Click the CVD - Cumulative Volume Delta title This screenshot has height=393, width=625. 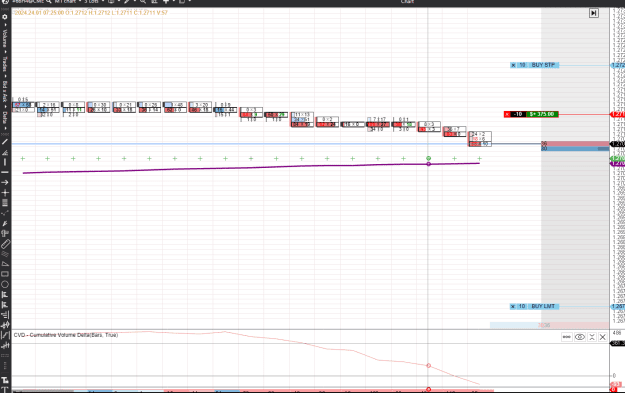(x=66, y=335)
